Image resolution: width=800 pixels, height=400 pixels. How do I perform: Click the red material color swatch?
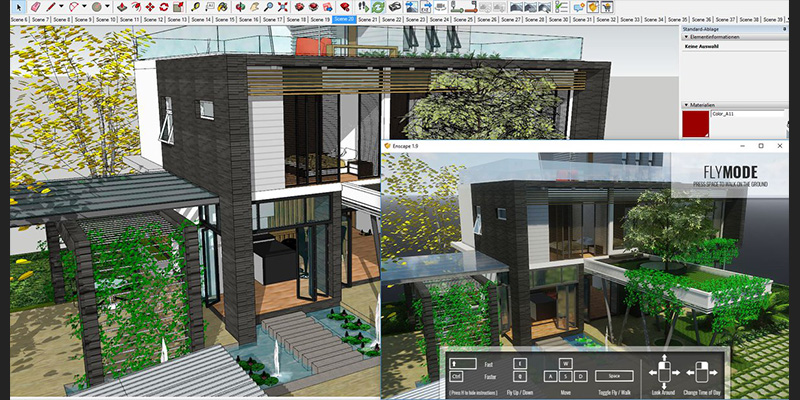(x=695, y=124)
